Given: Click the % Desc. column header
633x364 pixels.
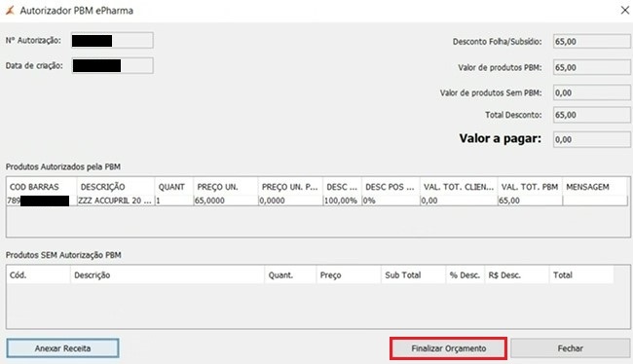Looking at the screenshot, I should (x=465, y=275).
